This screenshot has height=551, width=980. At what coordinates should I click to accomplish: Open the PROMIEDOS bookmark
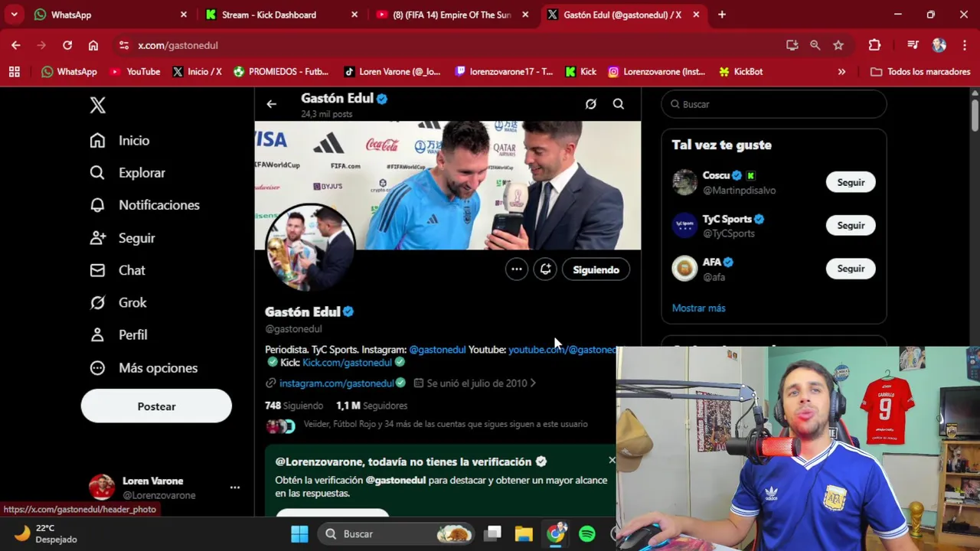click(x=281, y=72)
